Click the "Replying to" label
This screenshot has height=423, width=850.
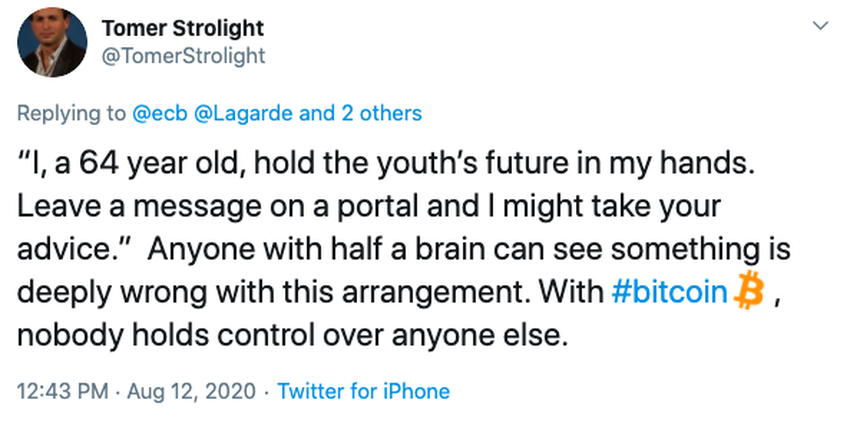coord(74,113)
